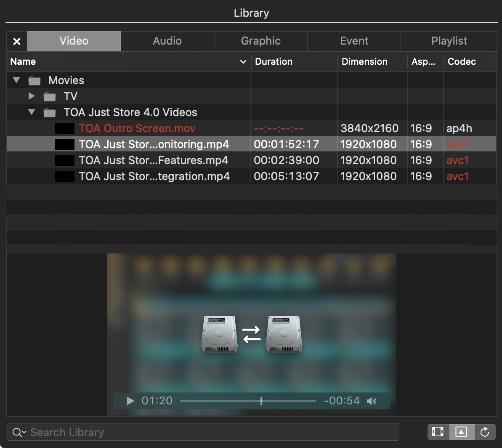Toggle the filmstrip thumbnail view button
Viewport: 502px width, 448px height.
coord(438,432)
